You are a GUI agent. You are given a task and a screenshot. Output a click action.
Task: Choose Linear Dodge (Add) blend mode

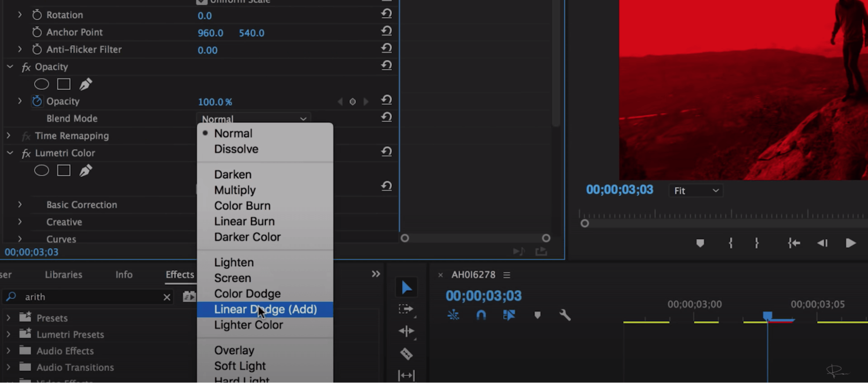coord(265,309)
